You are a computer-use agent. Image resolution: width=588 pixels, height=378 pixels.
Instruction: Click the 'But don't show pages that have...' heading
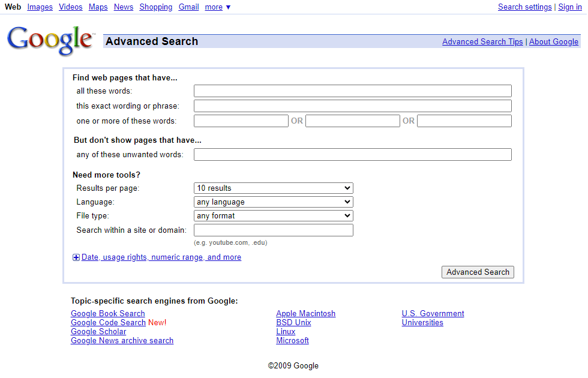(x=137, y=140)
